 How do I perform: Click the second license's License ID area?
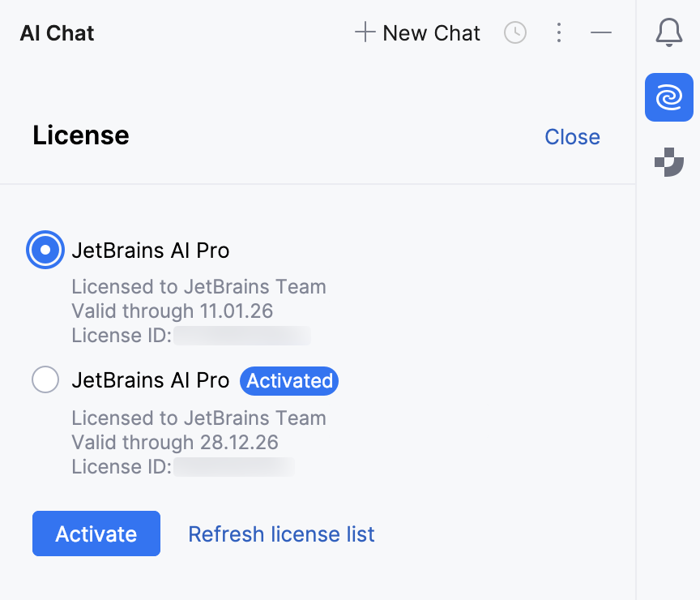tap(234, 466)
